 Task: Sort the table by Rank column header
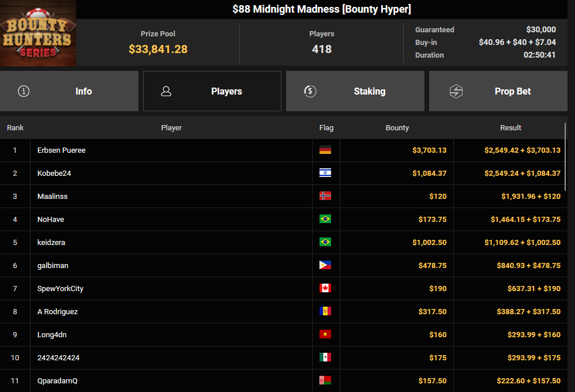click(x=16, y=128)
